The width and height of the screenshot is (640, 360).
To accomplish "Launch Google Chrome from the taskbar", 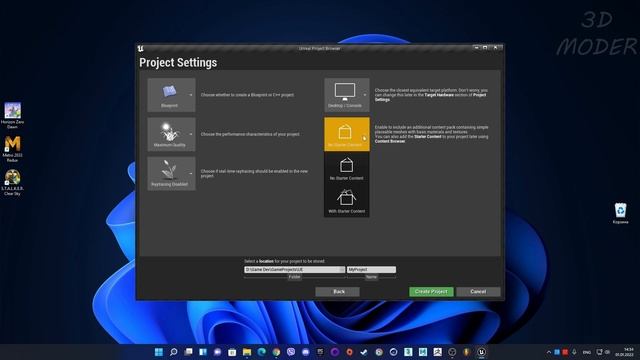I will pos(276,352).
